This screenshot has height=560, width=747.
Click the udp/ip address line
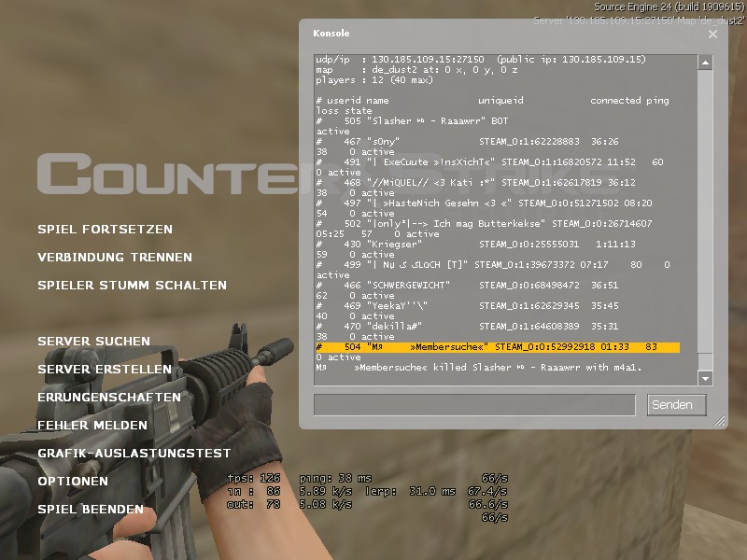click(x=481, y=60)
